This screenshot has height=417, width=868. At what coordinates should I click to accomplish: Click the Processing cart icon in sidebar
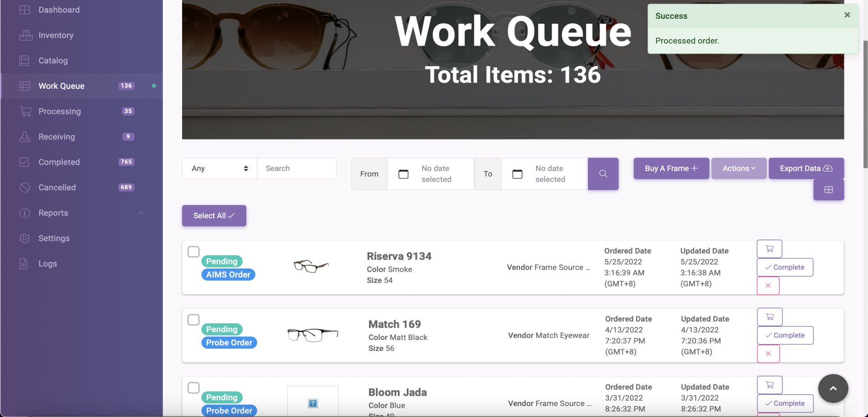(26, 111)
